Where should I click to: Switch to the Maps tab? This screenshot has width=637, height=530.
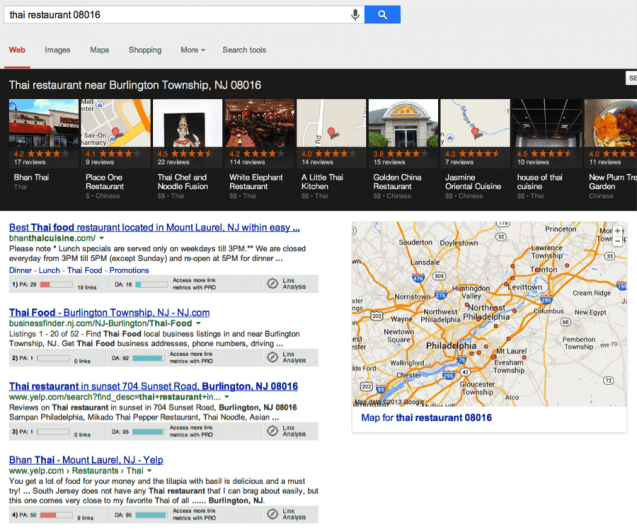[x=100, y=50]
